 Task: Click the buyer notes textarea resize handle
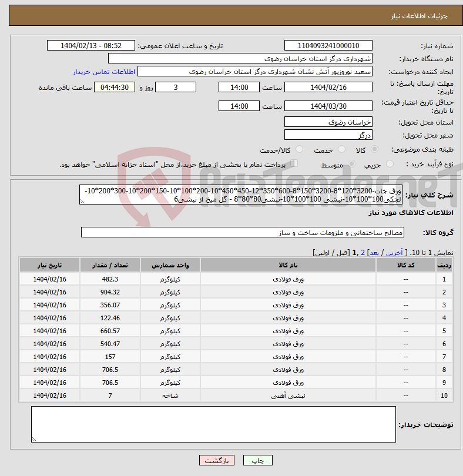point(34,440)
